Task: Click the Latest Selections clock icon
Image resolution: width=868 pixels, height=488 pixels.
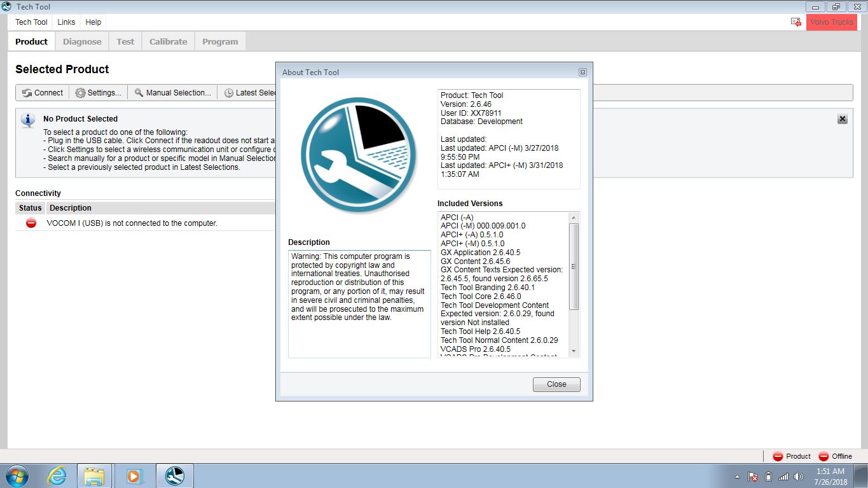Action: (x=229, y=93)
